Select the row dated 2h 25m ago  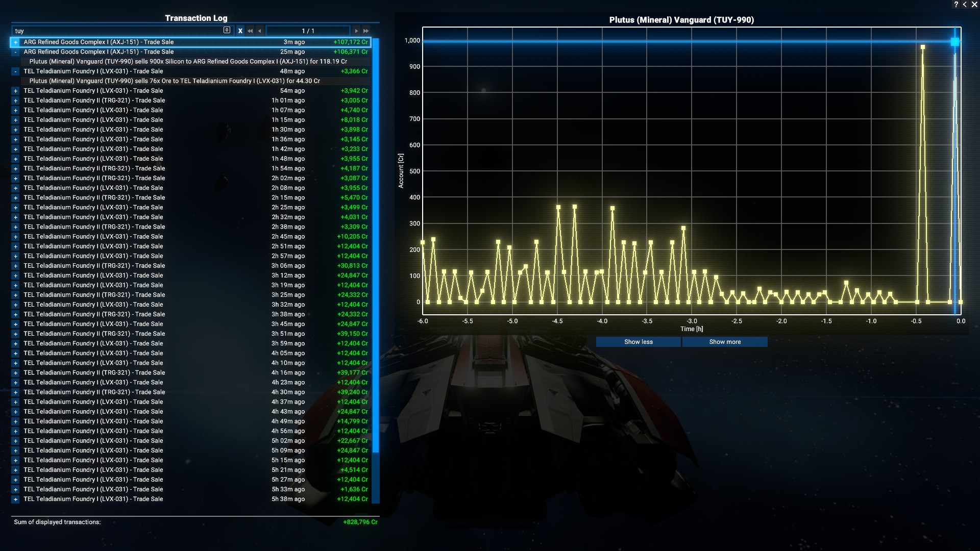[191, 207]
